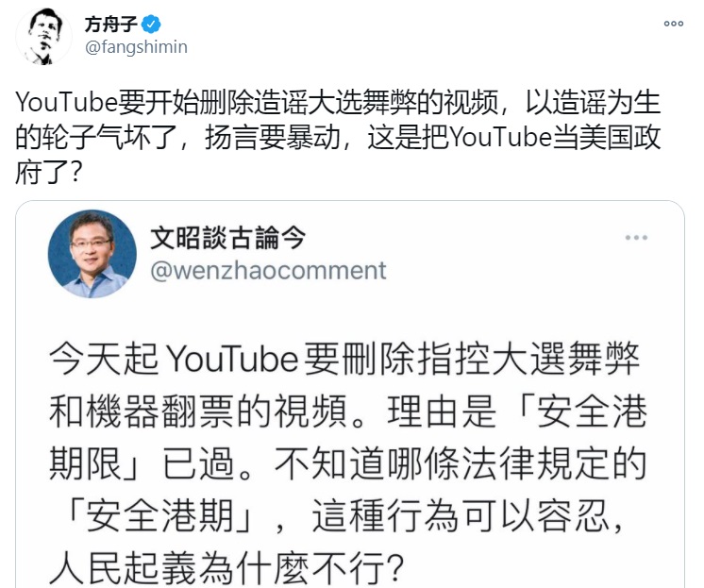Click the word YouTube in the quoted tweet
The image size is (704, 588).
231,360
